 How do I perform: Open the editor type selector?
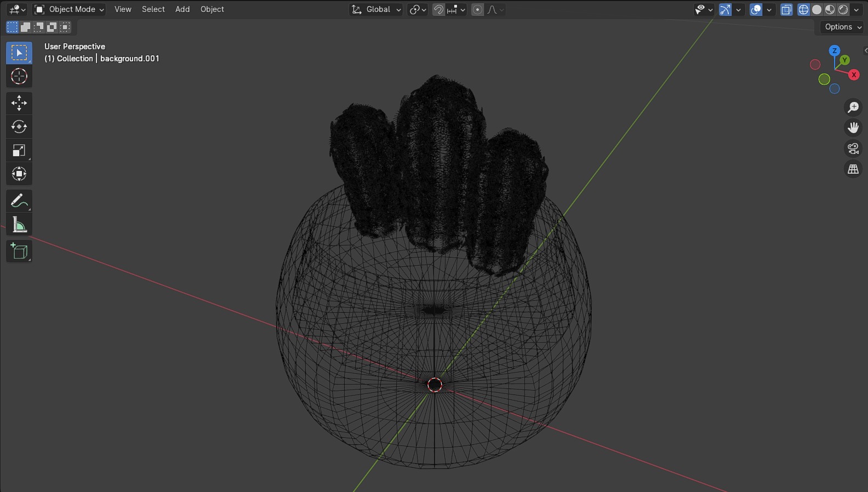click(17, 9)
